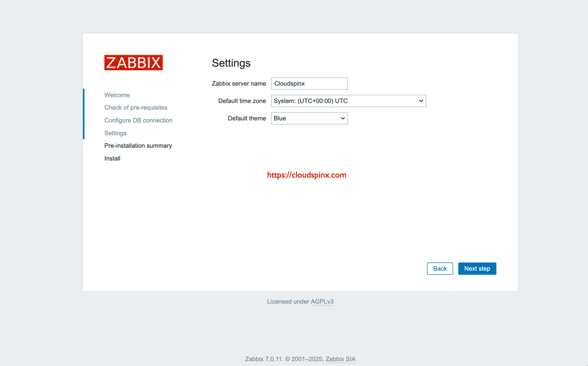This screenshot has height=366, width=588.
Task: Select the Settings page heading
Action: click(231, 63)
